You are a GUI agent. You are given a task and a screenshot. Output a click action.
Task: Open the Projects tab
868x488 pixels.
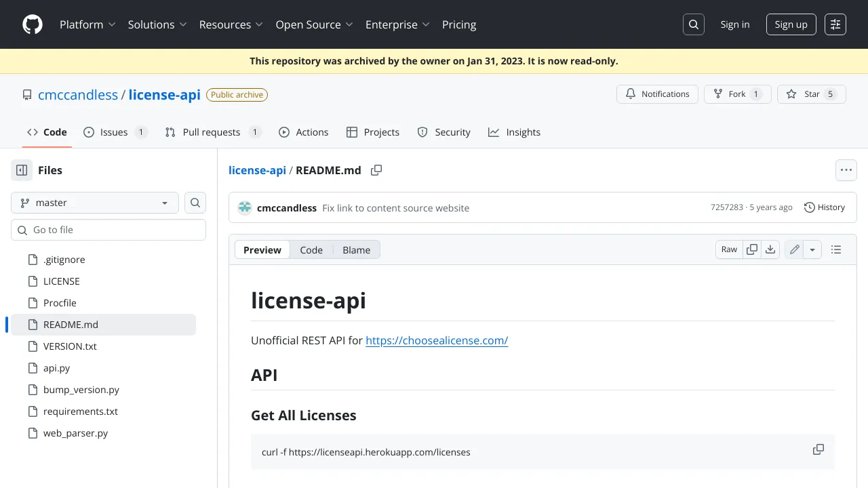tap(373, 132)
